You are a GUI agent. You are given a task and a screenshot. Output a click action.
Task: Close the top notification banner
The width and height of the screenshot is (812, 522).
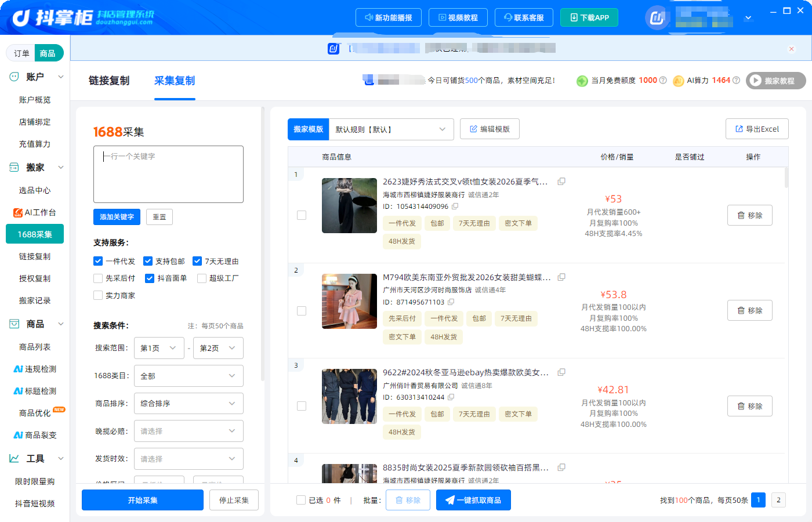pyautogui.click(x=792, y=49)
